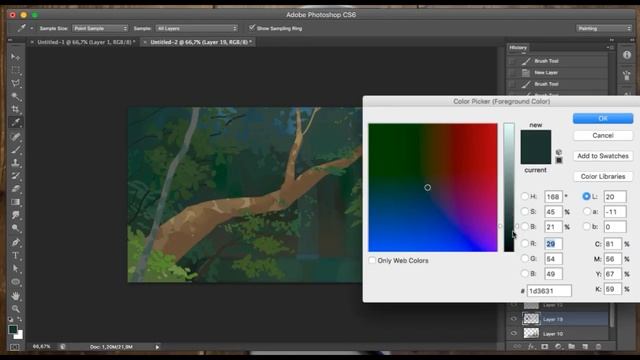Click the History panel tab
This screenshot has height=360, width=640.
point(518,48)
